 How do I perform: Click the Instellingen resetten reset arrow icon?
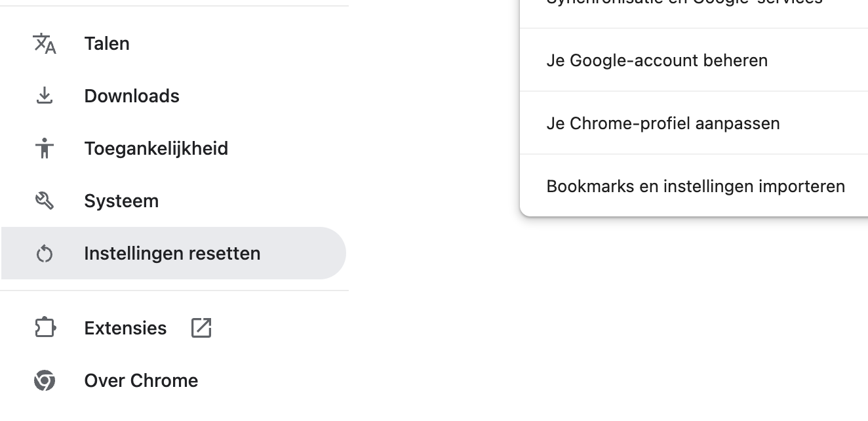coord(44,252)
